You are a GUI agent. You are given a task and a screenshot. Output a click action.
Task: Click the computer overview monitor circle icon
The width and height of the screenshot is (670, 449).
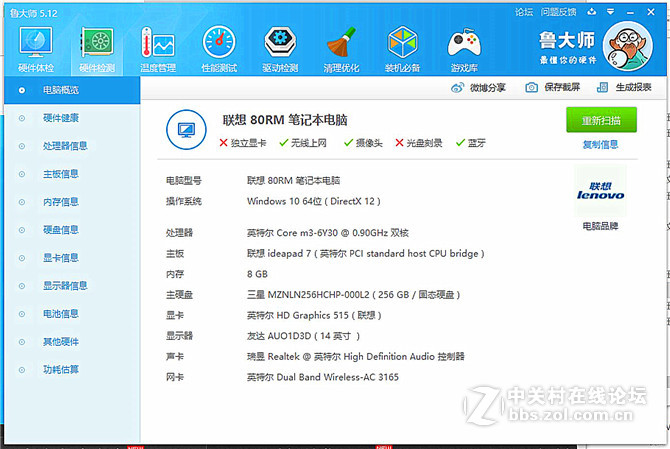[x=186, y=129]
